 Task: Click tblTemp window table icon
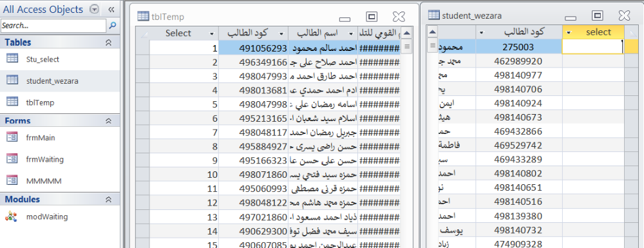pos(142,16)
